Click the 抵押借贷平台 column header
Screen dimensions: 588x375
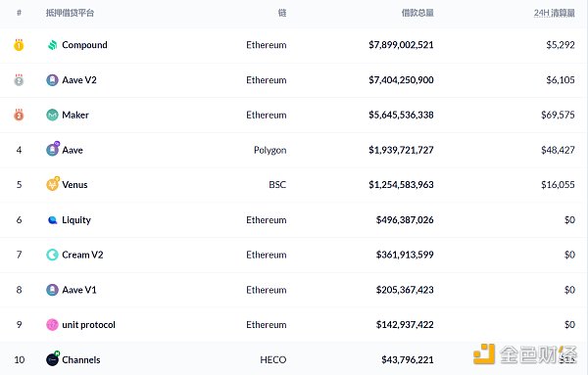70,13
